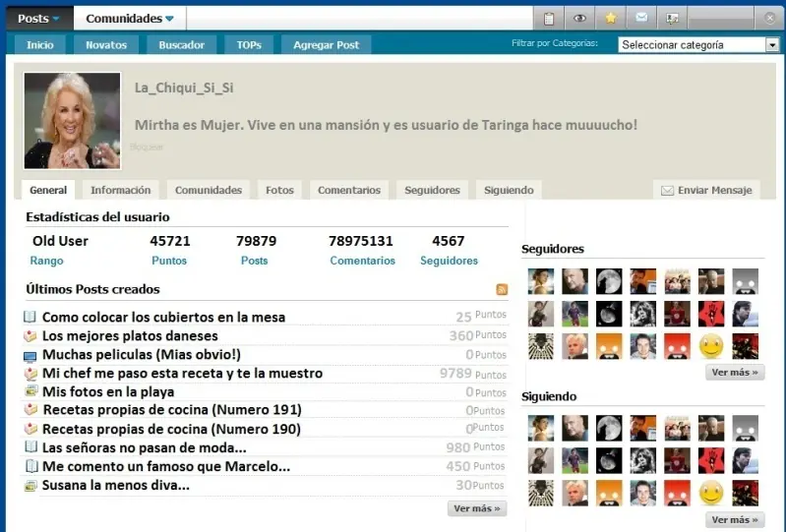Click photo icon beside Susana la menos diva

tap(30, 485)
